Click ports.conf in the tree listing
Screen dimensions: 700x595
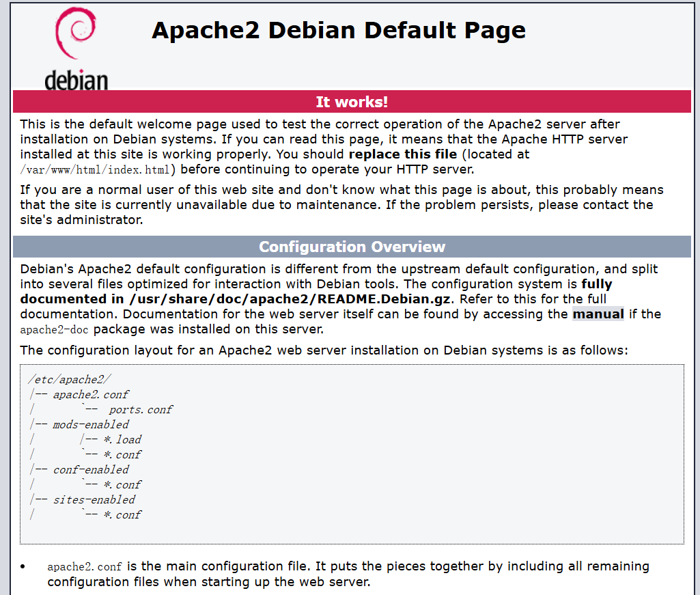click(141, 410)
